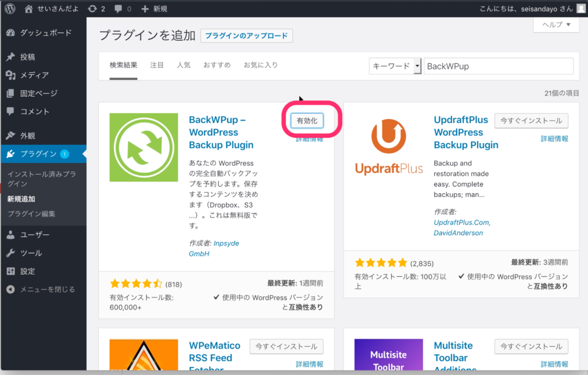
Task: Click the home icon for せいさんだよ site
Action: pos(29,9)
